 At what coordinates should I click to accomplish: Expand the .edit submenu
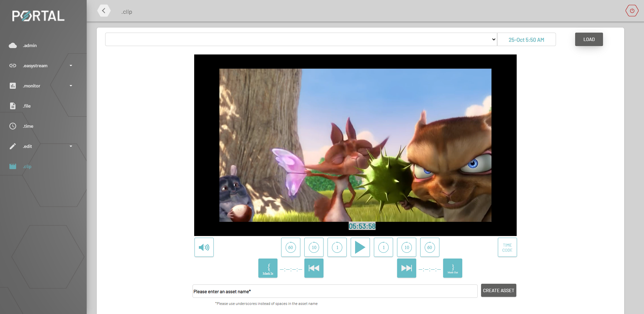tap(71, 146)
